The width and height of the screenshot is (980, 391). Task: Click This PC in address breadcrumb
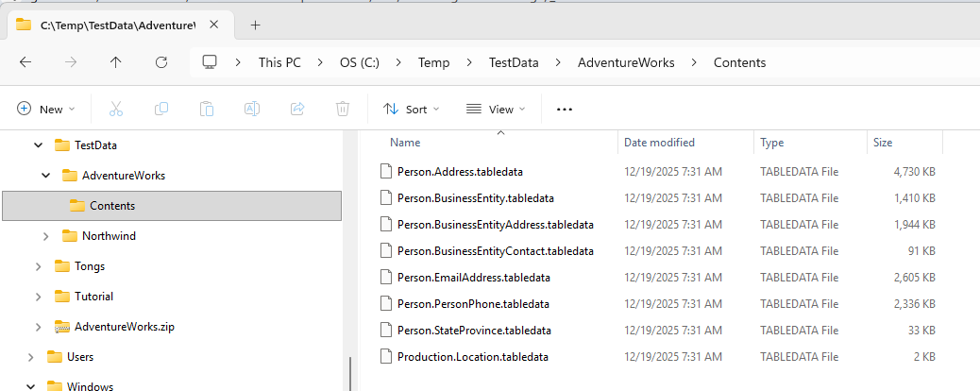[x=279, y=62]
